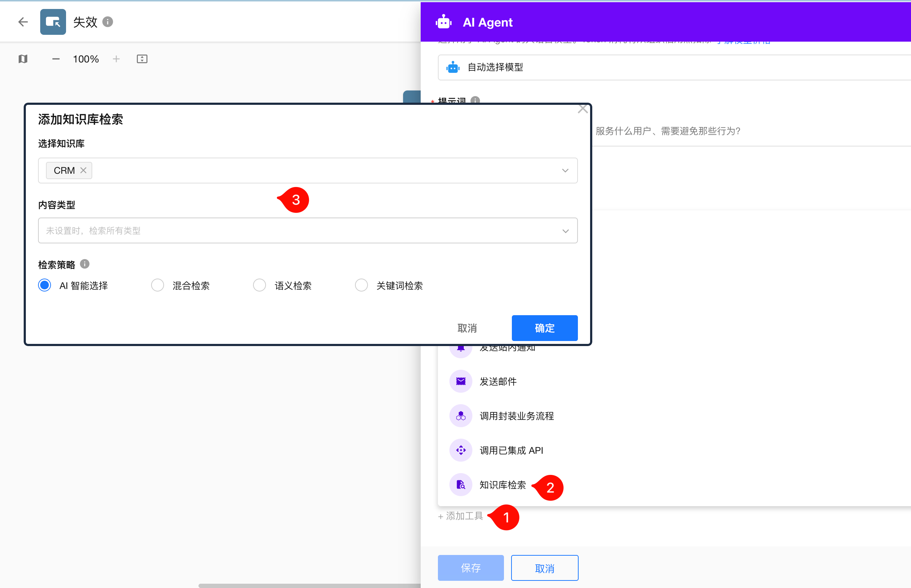Viewport: 911px width, 588px height.
Task: Open the 内容类型 dropdown
Action: (565, 230)
